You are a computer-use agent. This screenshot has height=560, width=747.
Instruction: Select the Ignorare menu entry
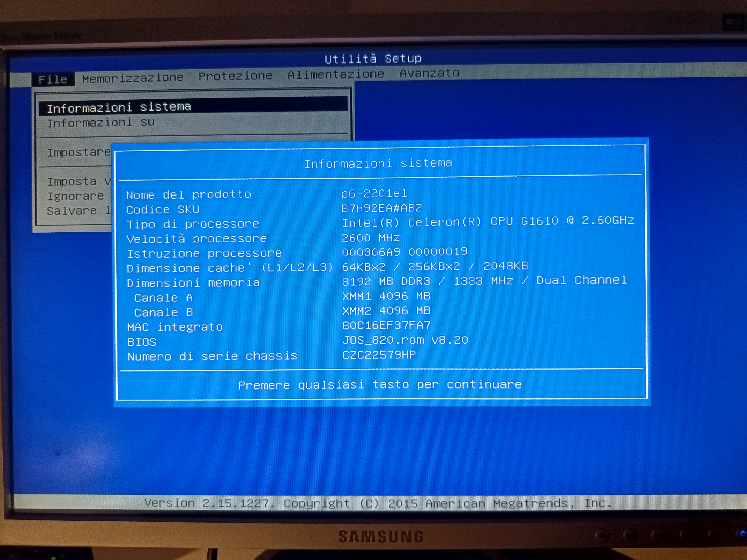pos(75,196)
